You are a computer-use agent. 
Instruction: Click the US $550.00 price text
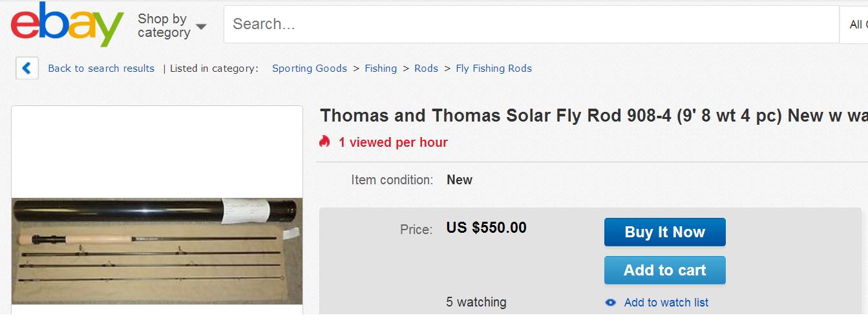coord(486,228)
